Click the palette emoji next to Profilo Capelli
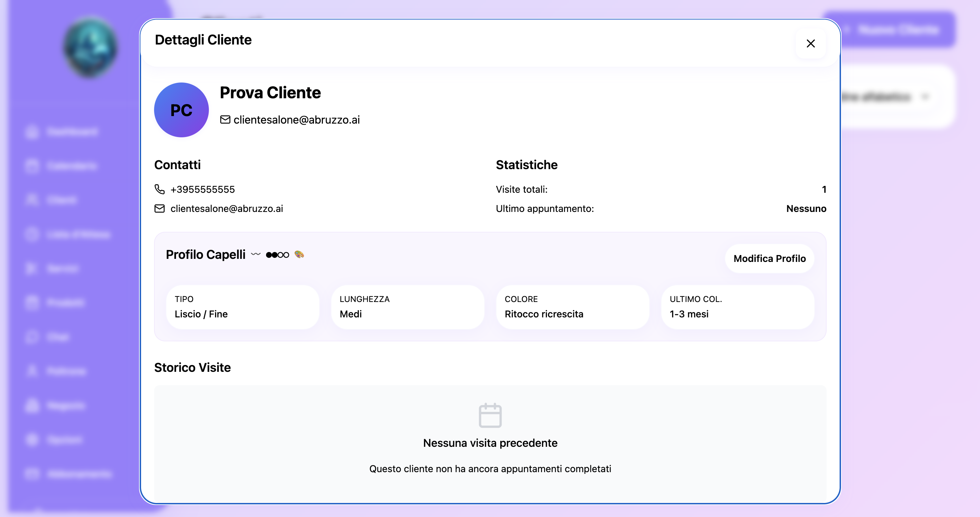980x517 pixels. click(x=300, y=254)
